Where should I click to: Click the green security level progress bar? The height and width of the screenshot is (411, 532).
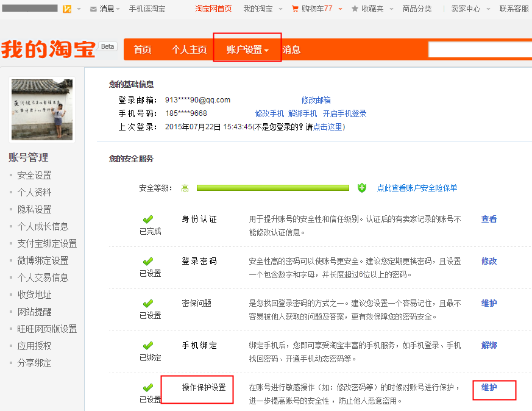pyautogui.click(x=273, y=188)
